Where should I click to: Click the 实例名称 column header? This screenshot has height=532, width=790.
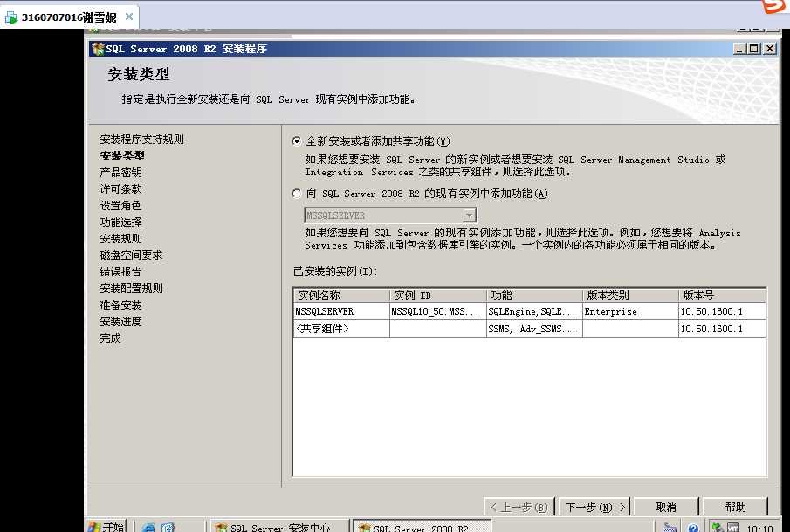coord(341,296)
